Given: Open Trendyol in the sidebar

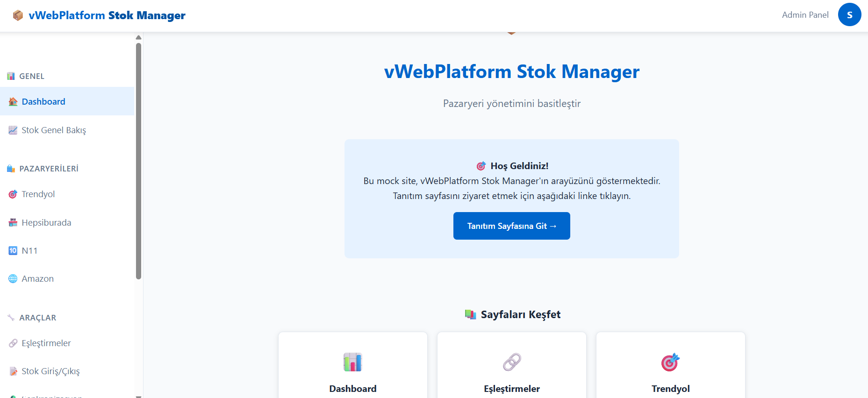Looking at the screenshot, I should coord(67,194).
